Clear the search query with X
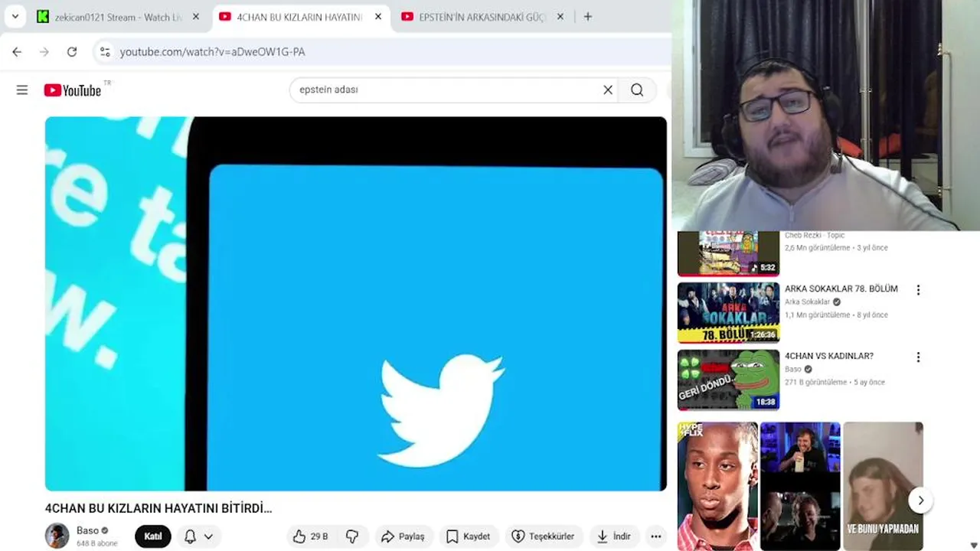The height and width of the screenshot is (551, 980). (x=608, y=90)
